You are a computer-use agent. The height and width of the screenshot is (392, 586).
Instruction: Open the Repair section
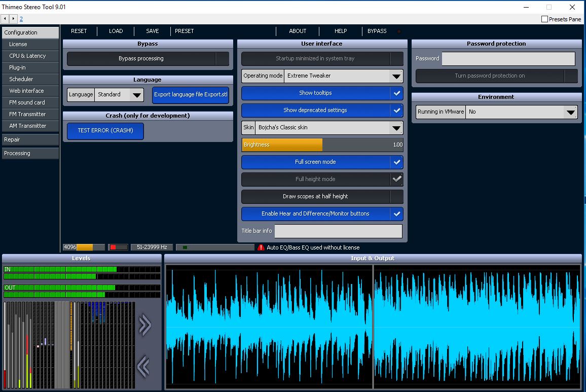pyautogui.click(x=30, y=139)
